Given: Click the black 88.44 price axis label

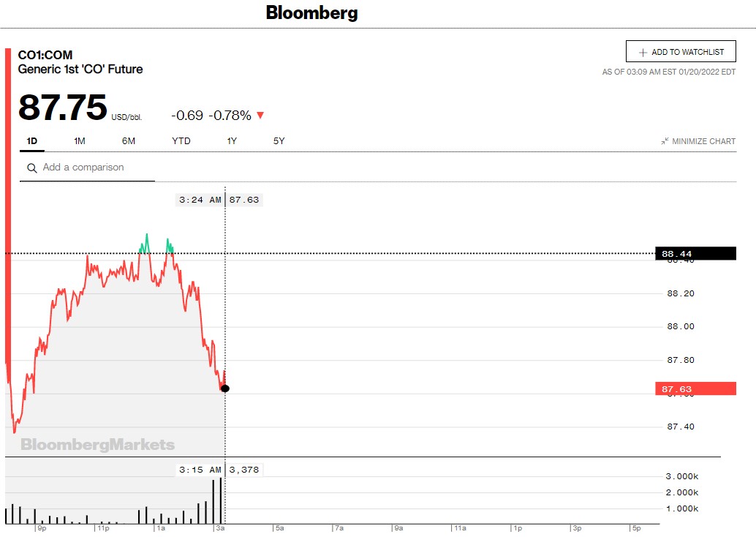Looking at the screenshot, I should pyautogui.click(x=695, y=254).
